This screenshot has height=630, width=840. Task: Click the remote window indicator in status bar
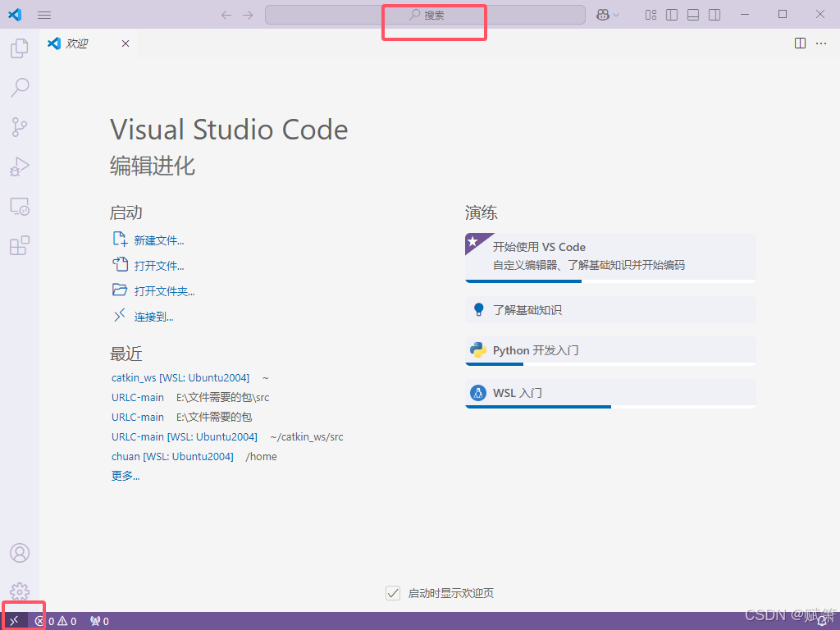tap(15, 621)
